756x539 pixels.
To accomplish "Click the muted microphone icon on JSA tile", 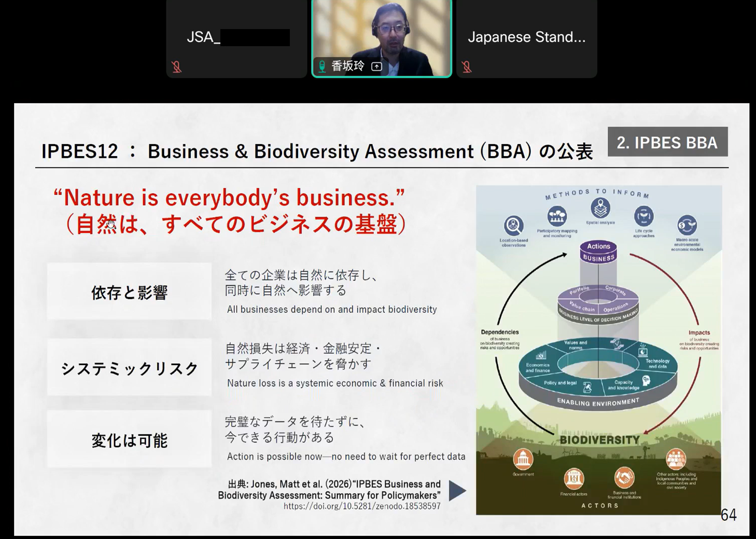I will (177, 67).
